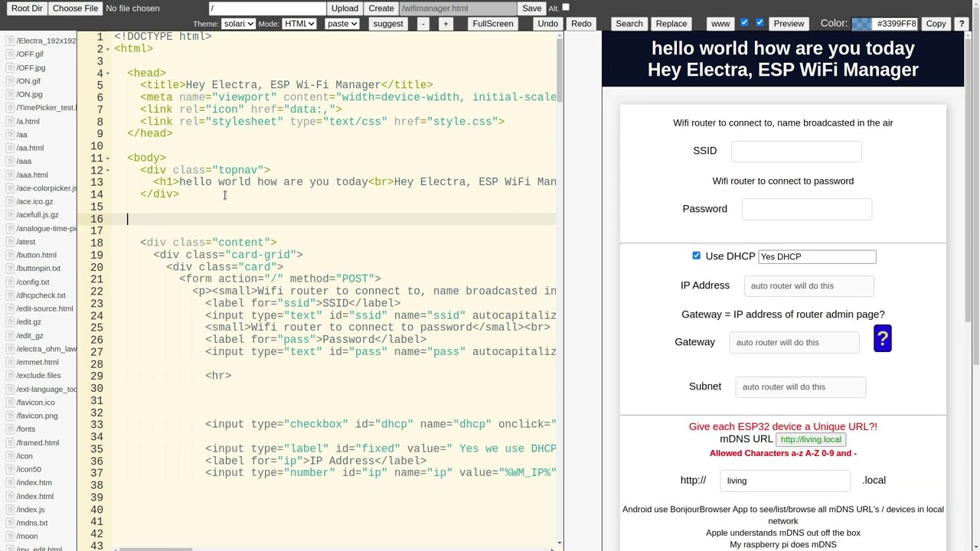
Task: Click the file icon beside /aaa
Action: pyautogui.click(x=10, y=161)
